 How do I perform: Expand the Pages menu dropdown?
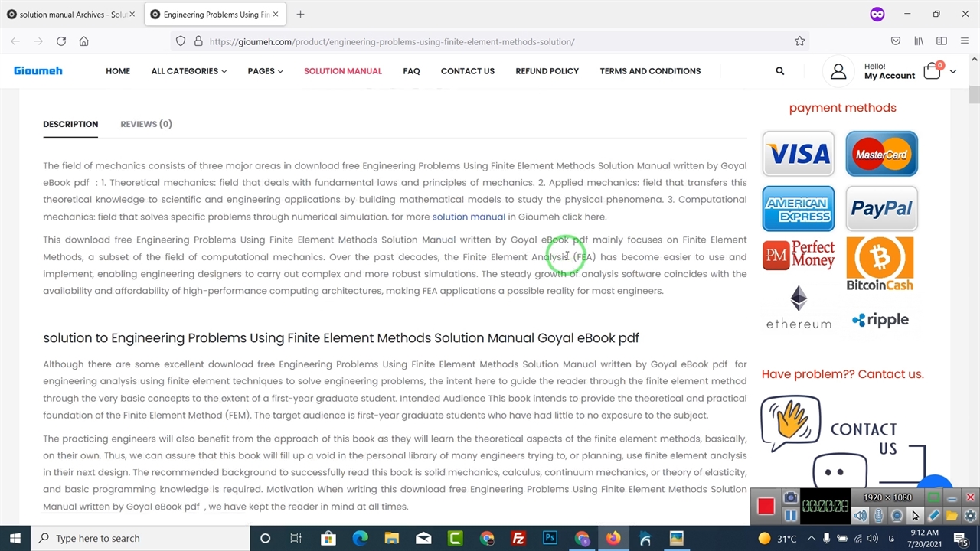265,71
